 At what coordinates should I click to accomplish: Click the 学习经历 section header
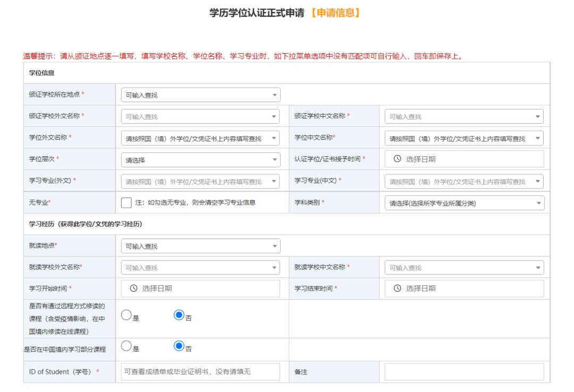(x=85, y=224)
